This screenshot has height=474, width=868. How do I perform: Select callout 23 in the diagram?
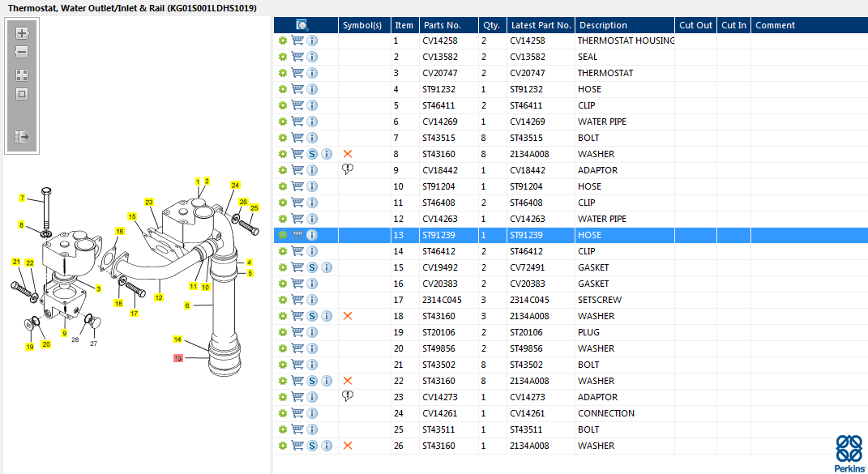coord(149,202)
